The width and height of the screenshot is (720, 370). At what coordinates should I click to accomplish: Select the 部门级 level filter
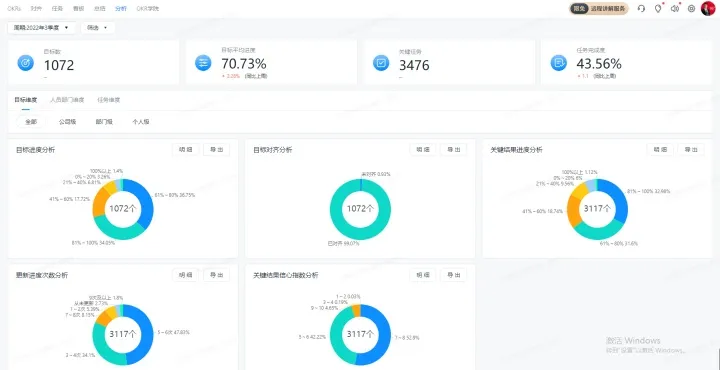104,122
